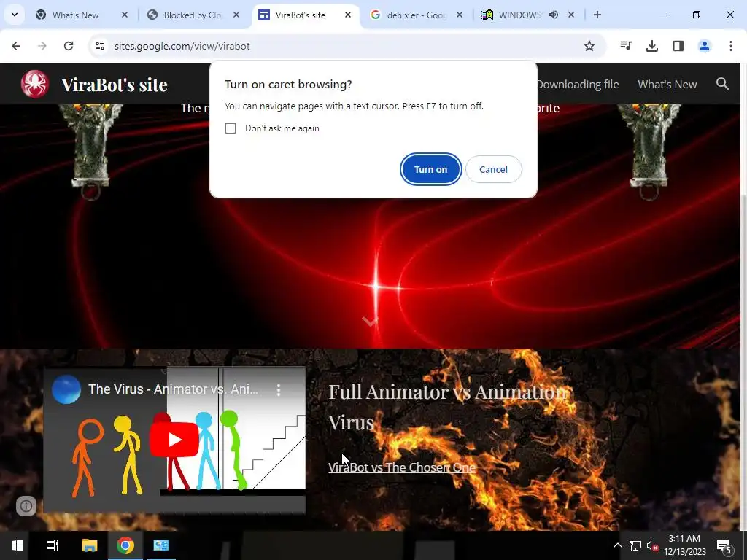The image size is (747, 560).
Task: Open Task View on the taskbar
Action: coord(52,545)
